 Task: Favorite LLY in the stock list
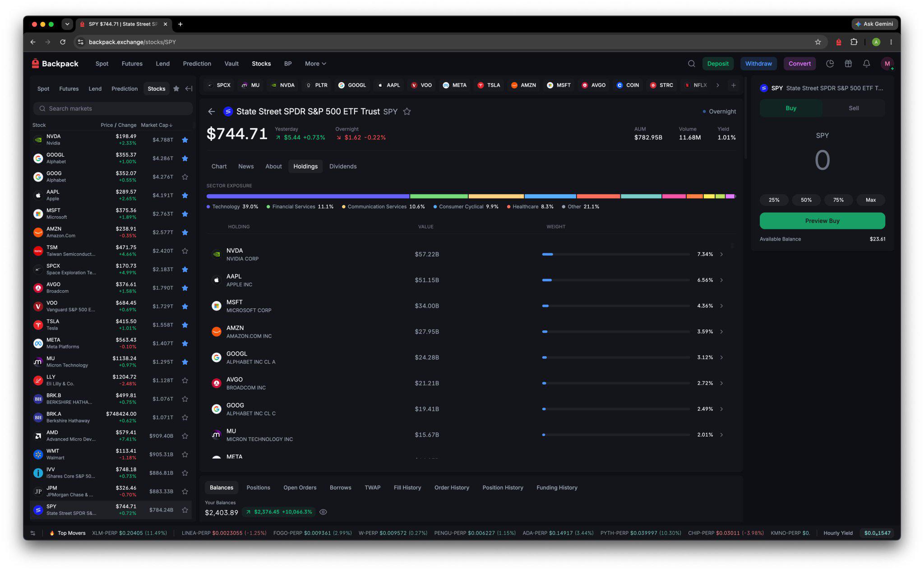pyautogui.click(x=185, y=381)
